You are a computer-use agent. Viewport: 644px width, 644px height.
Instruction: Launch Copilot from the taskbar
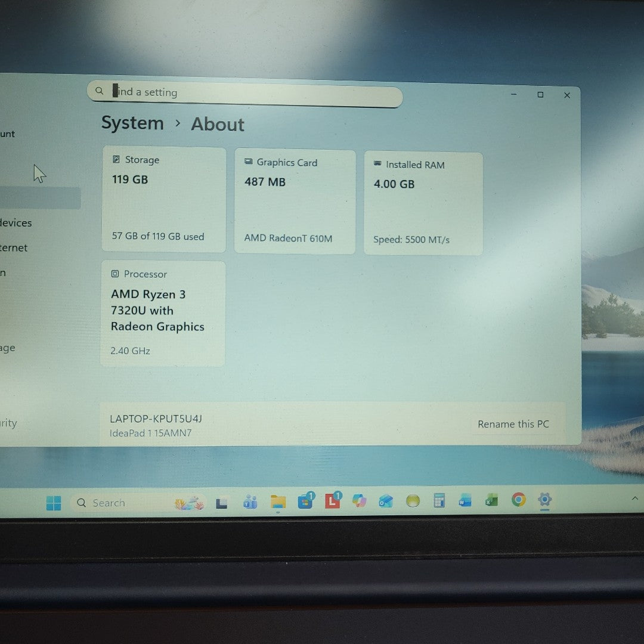[x=360, y=501]
